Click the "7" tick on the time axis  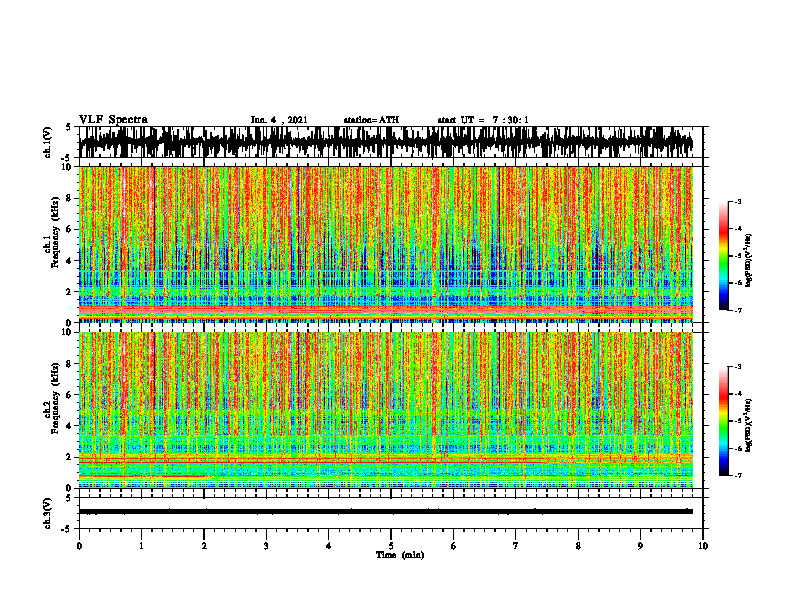516,546
